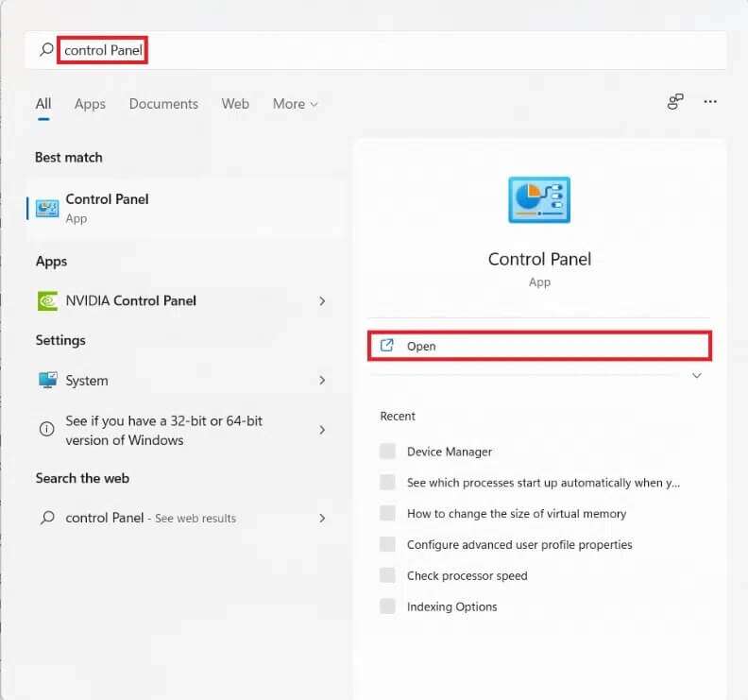Open How to change the size of virtual memory

517,514
